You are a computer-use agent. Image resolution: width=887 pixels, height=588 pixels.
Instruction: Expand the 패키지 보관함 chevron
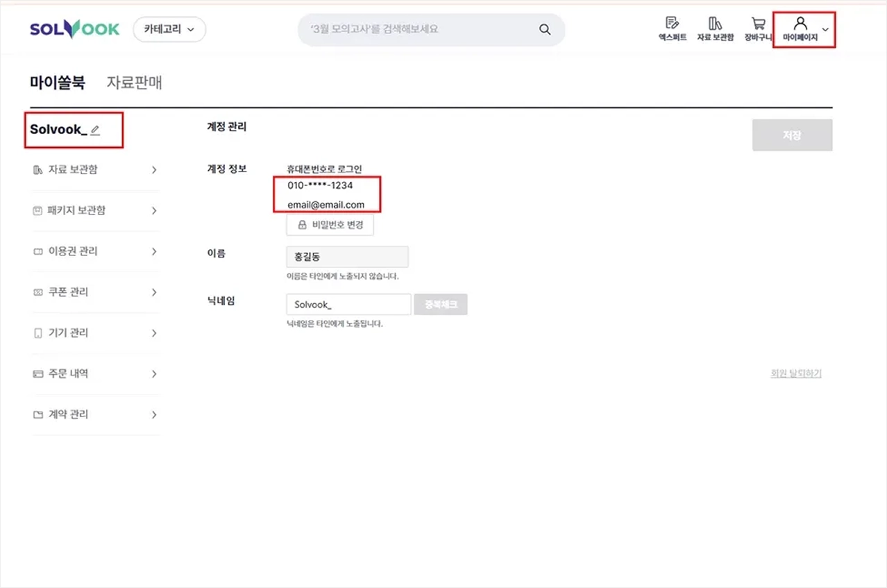coord(154,210)
